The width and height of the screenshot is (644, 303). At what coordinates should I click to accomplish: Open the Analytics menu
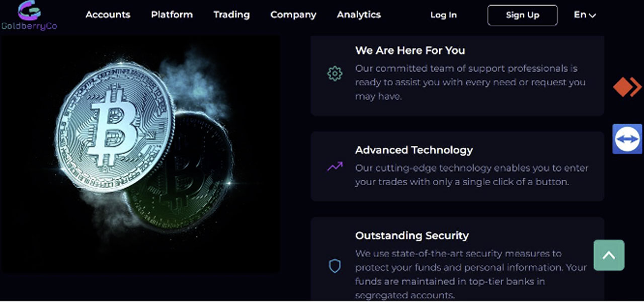[x=359, y=15]
